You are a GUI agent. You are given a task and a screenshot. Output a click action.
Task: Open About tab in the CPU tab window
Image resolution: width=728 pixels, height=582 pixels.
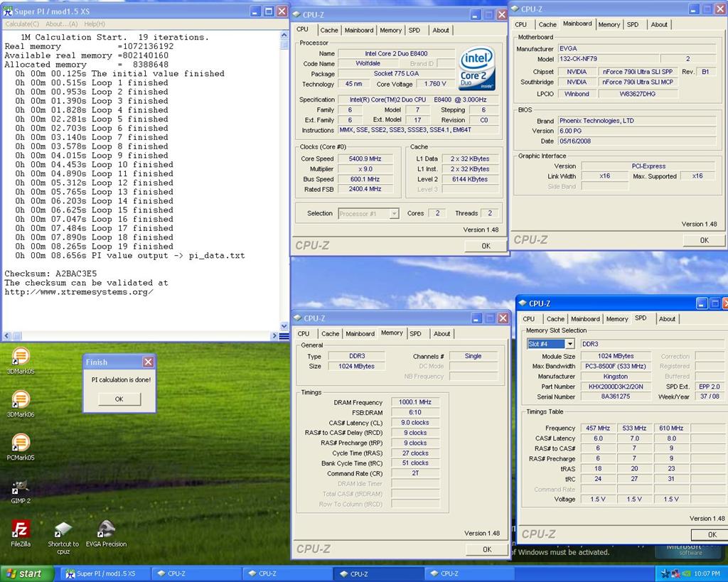point(441,30)
